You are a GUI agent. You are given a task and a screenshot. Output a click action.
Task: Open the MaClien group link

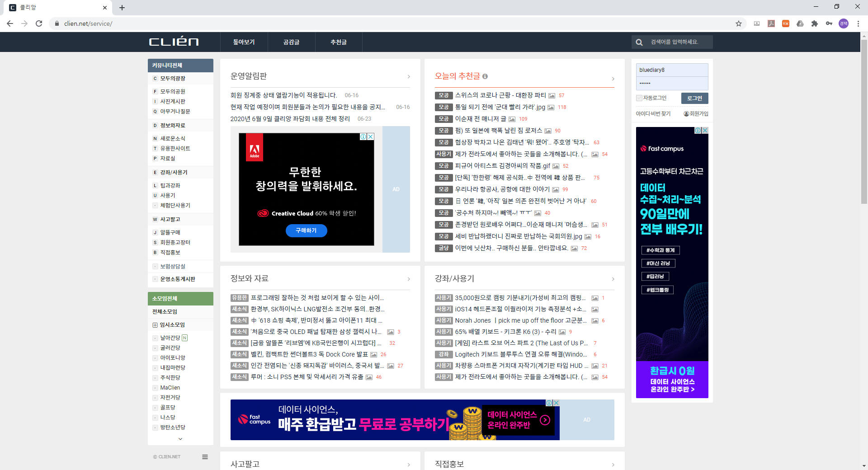170,388
